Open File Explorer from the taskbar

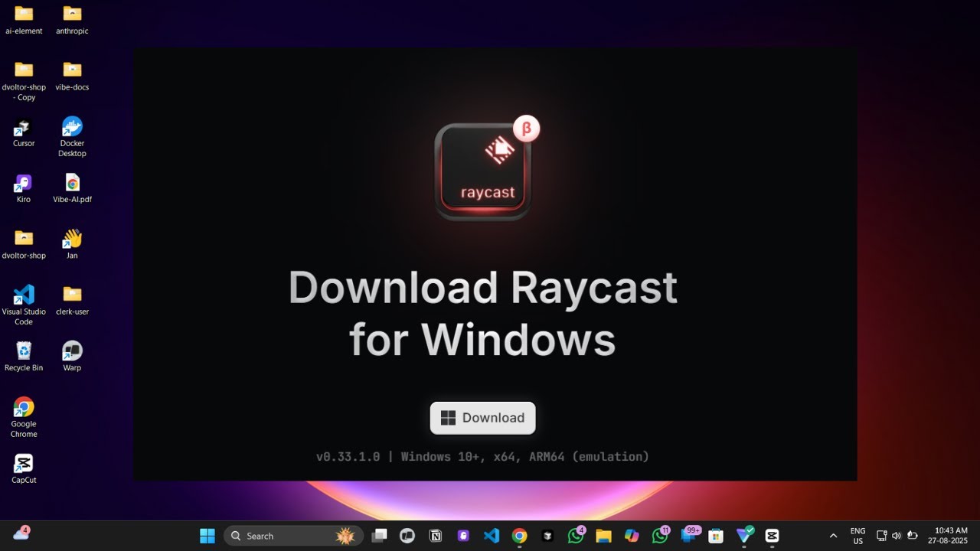pos(603,536)
